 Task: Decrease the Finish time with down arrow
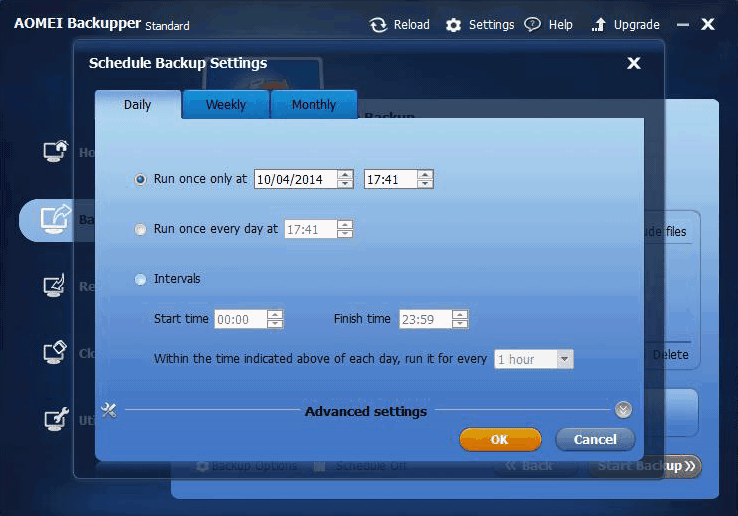pos(460,323)
